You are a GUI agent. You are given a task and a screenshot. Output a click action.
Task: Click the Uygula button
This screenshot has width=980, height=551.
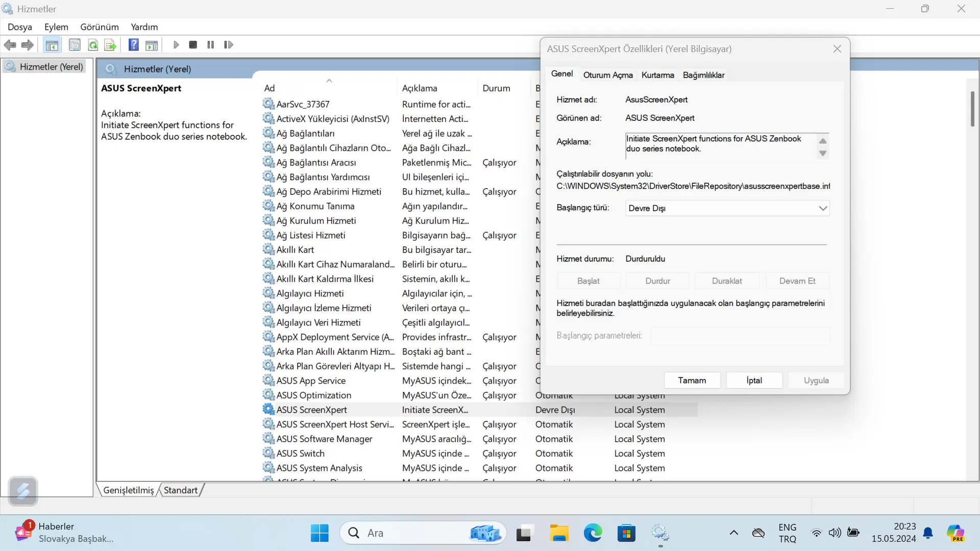(x=816, y=381)
